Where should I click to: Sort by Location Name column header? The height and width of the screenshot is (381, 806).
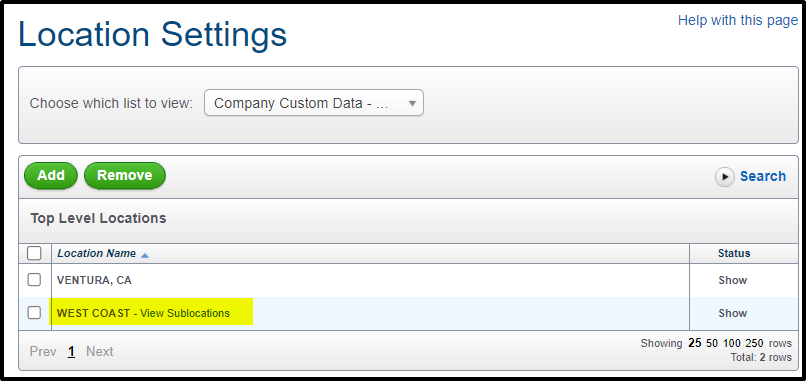point(97,253)
